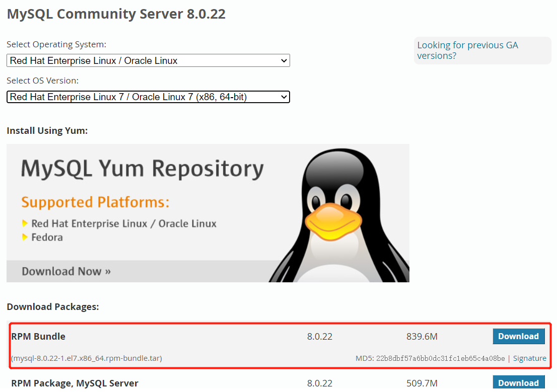Click the mysql-8.0.22-1.el7.x86_64.rpm-bundle.tar filename

[86, 358]
